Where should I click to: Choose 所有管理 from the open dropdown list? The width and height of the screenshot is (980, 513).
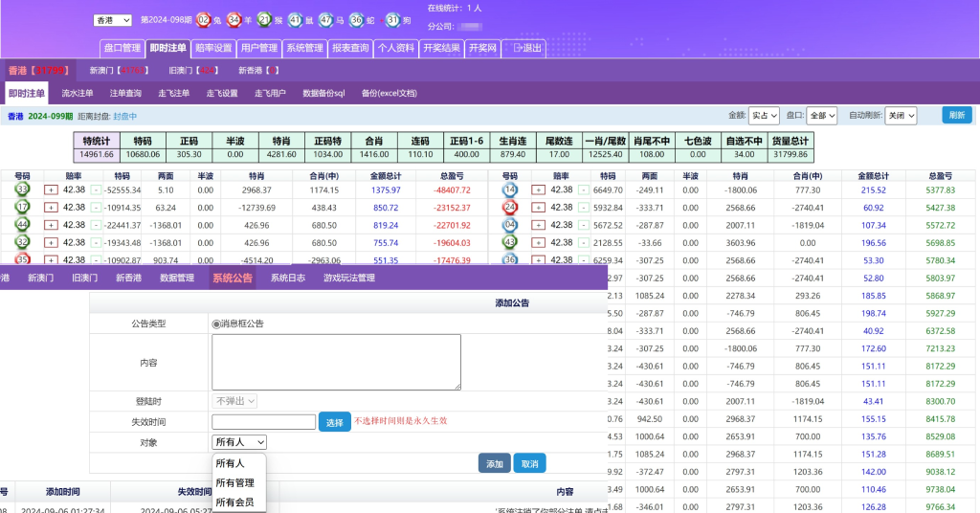pos(235,482)
